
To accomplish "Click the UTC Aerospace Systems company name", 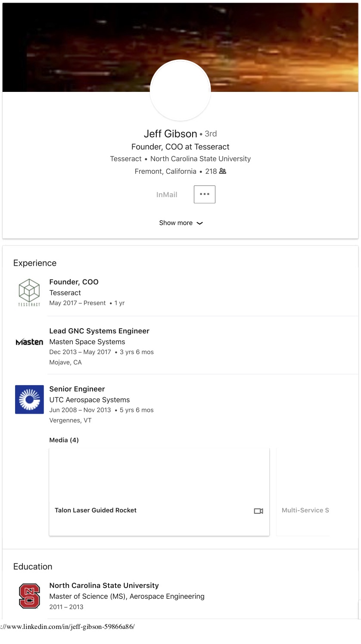I will [x=89, y=400].
